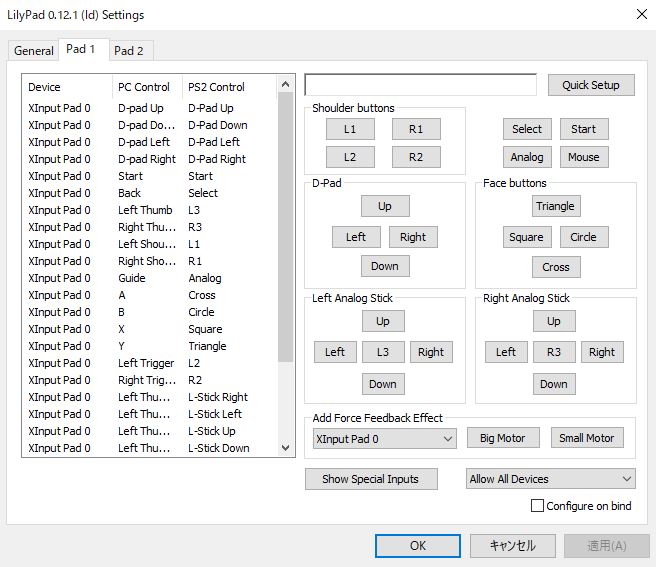Enable Configure on bind checkbox
656x567 pixels.
point(538,506)
